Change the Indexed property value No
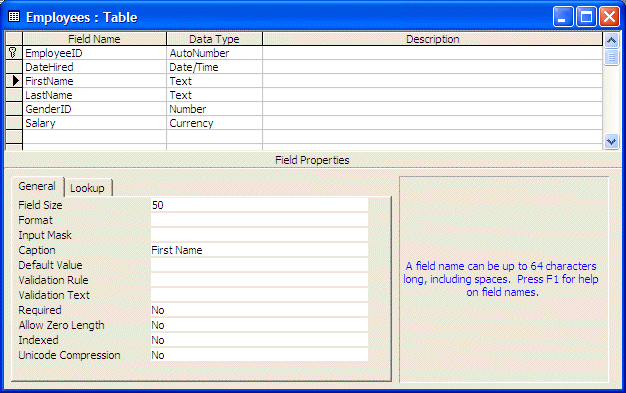Screen dimensions: 626x393 259,340
